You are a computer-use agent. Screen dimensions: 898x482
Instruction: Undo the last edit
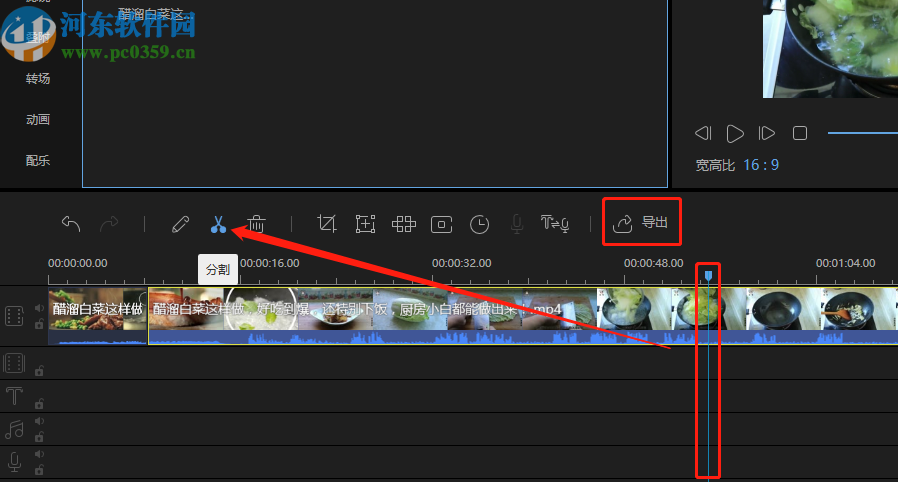tap(71, 223)
